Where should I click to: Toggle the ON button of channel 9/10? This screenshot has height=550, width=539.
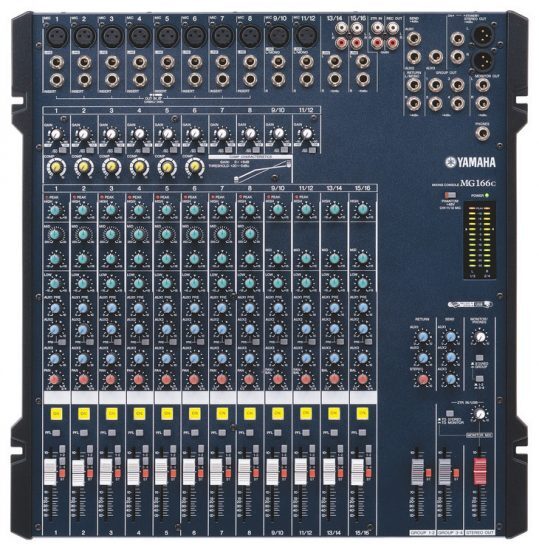[x=278, y=414]
